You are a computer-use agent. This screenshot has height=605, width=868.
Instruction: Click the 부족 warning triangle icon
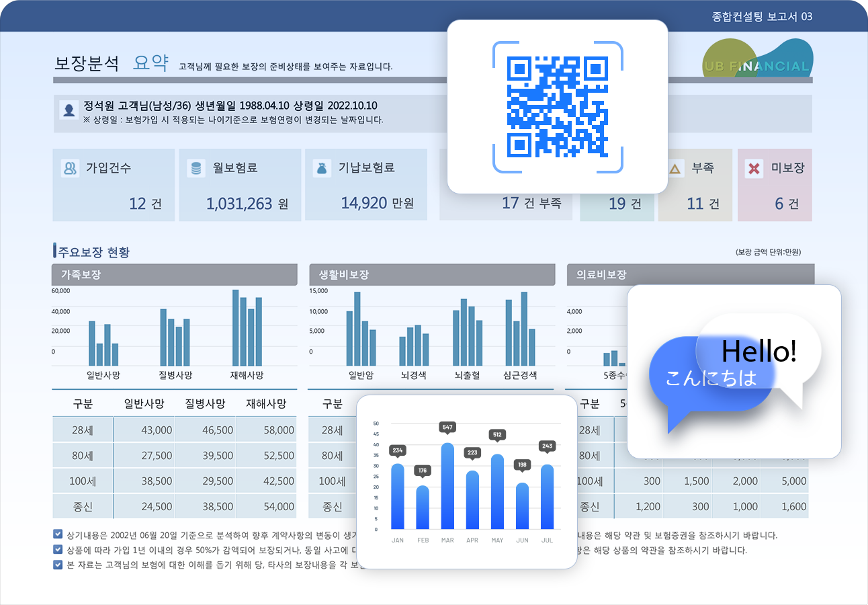tap(675, 169)
